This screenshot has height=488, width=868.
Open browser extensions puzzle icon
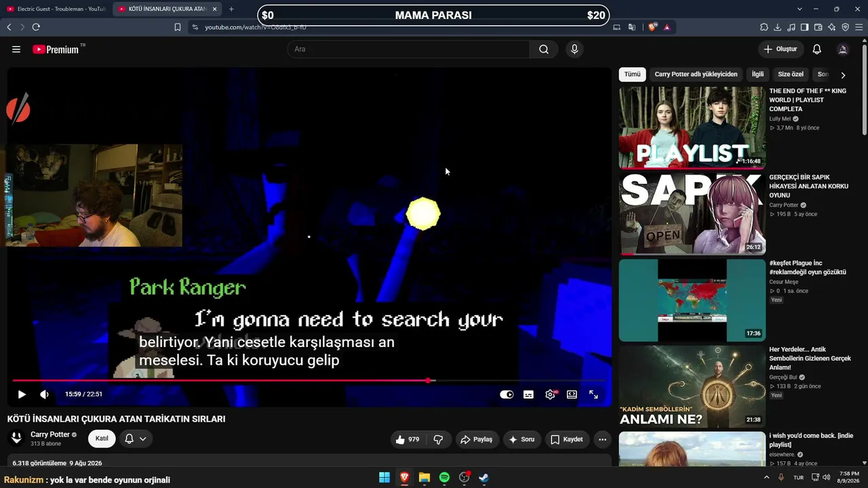coord(764,27)
